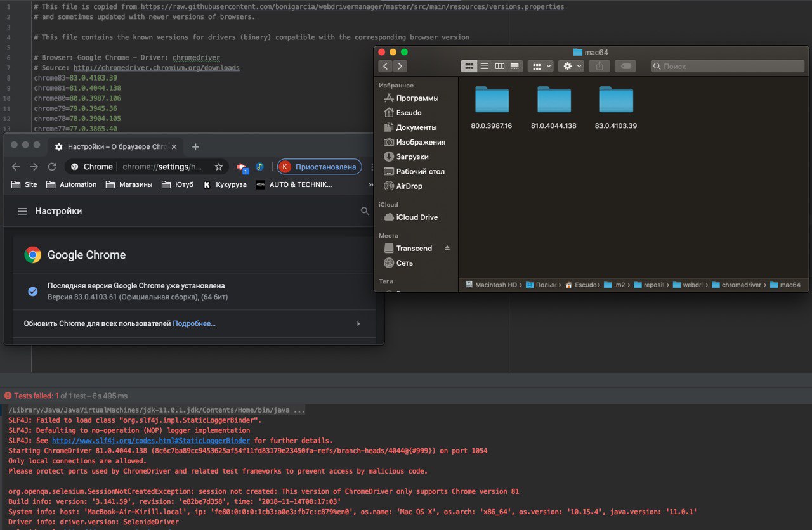Open Finder gear action menu

pyautogui.click(x=571, y=66)
